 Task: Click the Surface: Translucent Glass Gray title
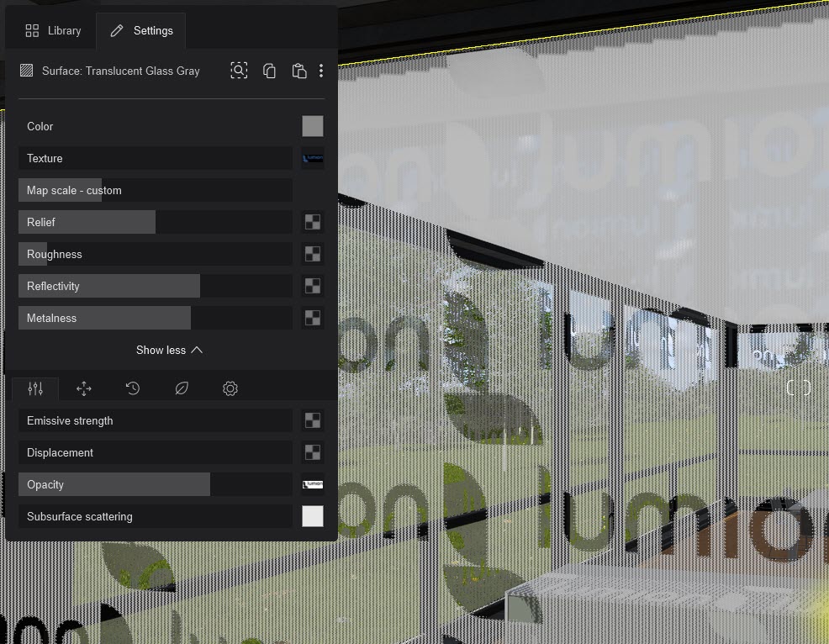[x=120, y=71]
